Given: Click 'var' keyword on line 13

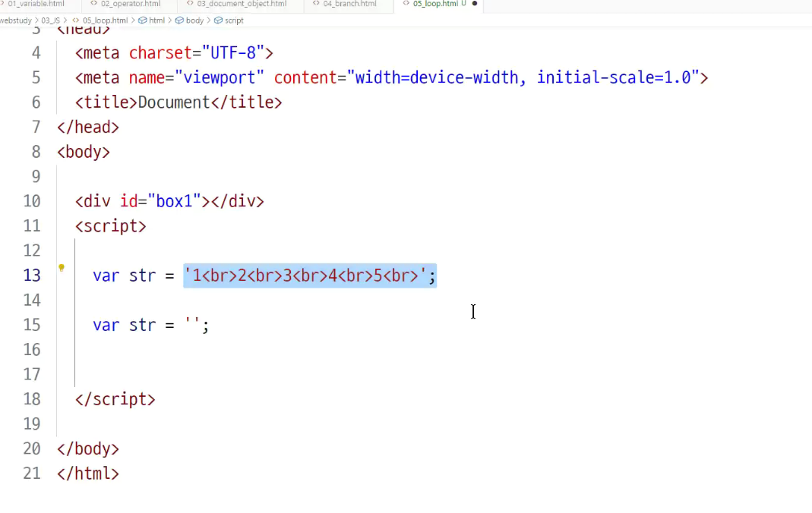Looking at the screenshot, I should [106, 275].
